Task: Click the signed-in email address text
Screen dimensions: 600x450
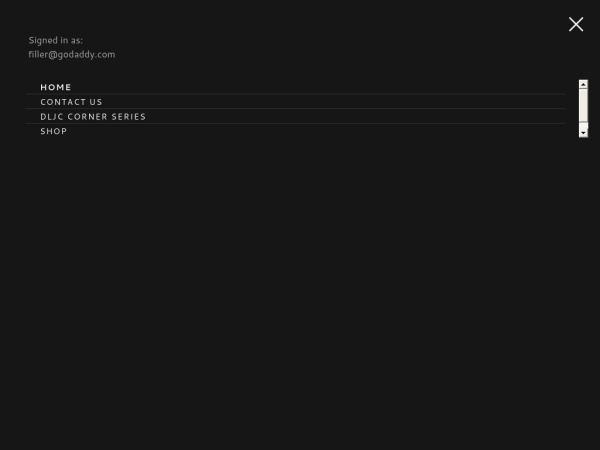Action: (72, 54)
